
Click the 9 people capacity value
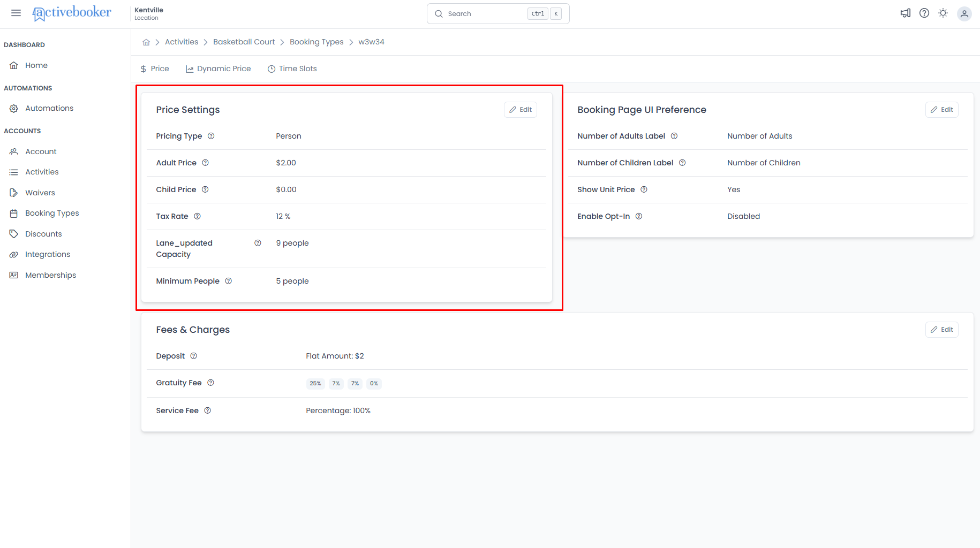click(x=292, y=243)
